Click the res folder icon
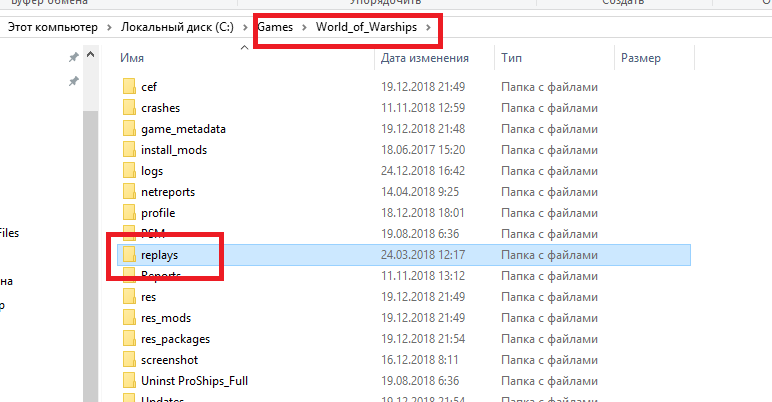Image resolution: width=772 pixels, height=402 pixels. coord(129,297)
